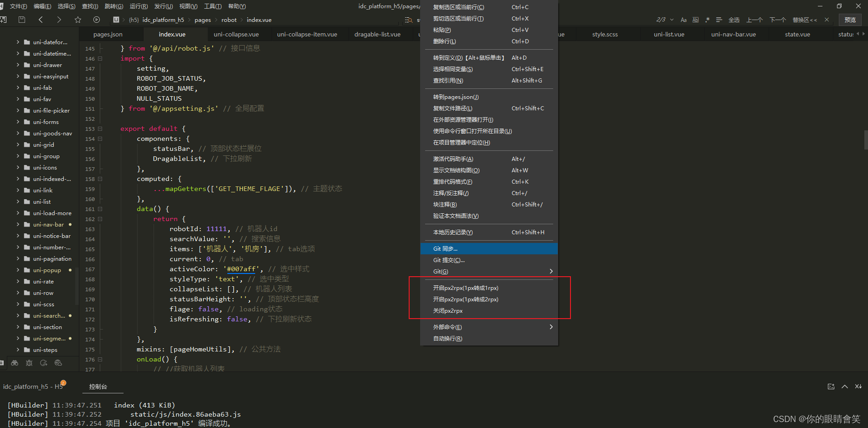Screen dimensions: 868x428
Task: Open the 文件(F) menu
Action: tap(18, 6)
